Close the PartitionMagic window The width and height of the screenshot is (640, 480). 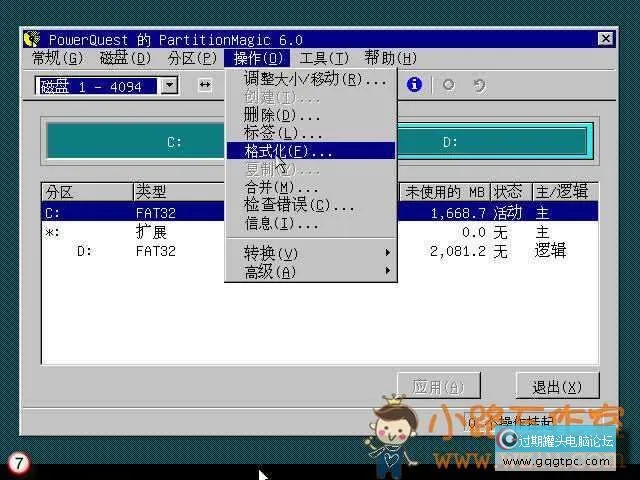click(x=605, y=39)
